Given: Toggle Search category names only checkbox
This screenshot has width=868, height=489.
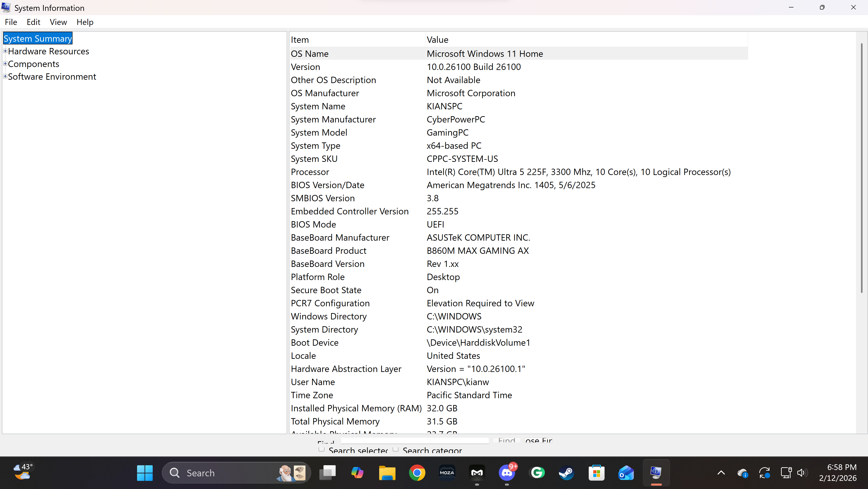Looking at the screenshot, I should (395, 450).
